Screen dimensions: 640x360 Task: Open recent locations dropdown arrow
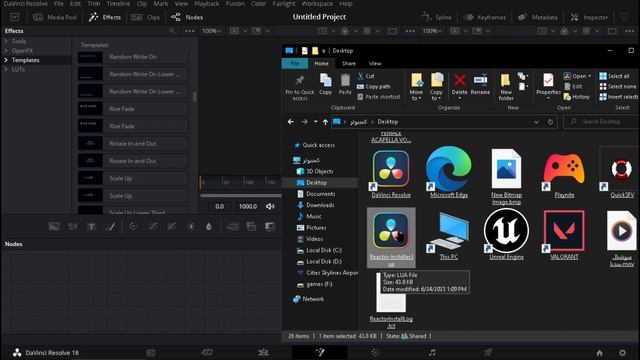(316, 122)
